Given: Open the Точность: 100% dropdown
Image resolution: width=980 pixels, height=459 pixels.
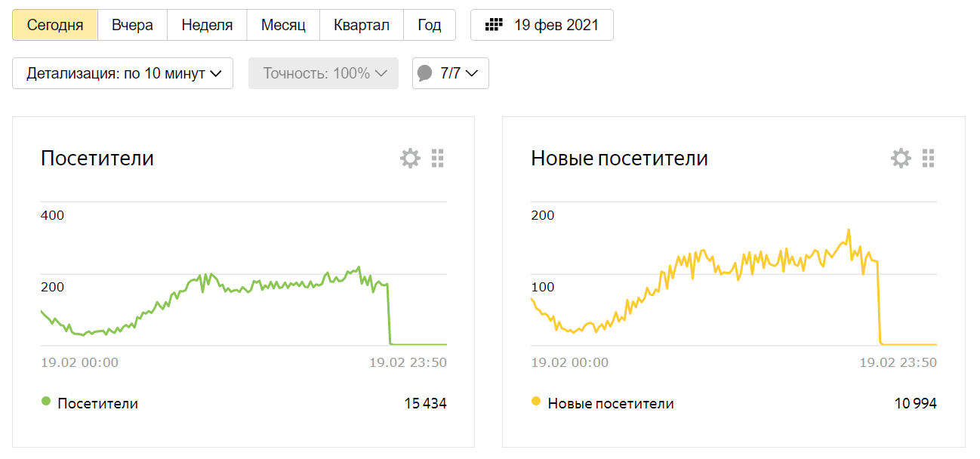Looking at the screenshot, I should pos(323,73).
